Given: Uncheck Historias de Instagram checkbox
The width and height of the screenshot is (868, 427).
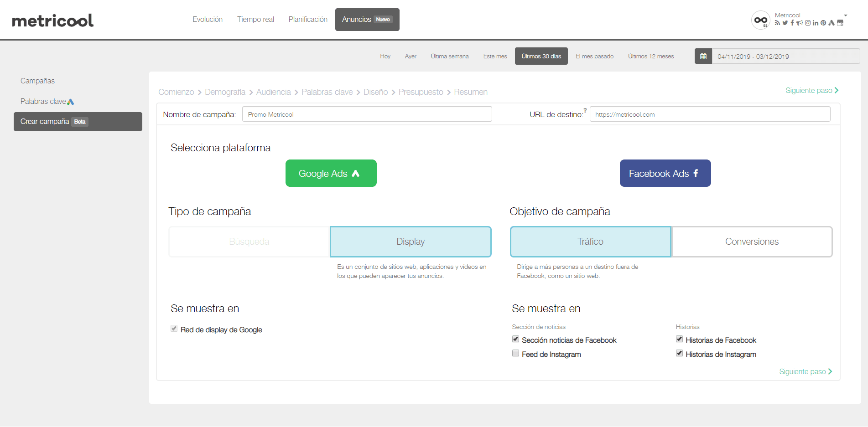Looking at the screenshot, I should (x=679, y=353).
